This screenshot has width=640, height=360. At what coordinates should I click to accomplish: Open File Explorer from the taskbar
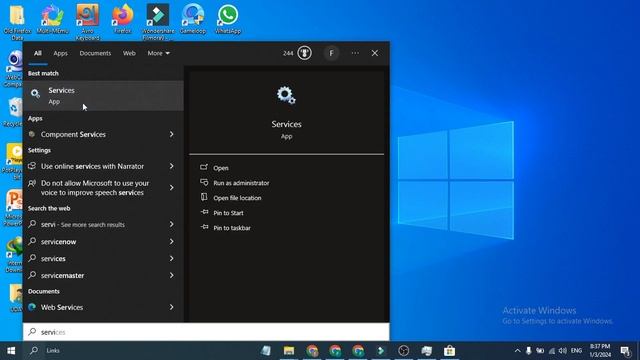(289, 351)
